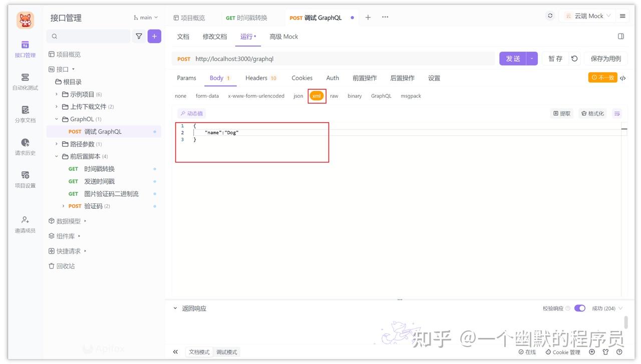Switch to the 高级 Mock tab

283,36
